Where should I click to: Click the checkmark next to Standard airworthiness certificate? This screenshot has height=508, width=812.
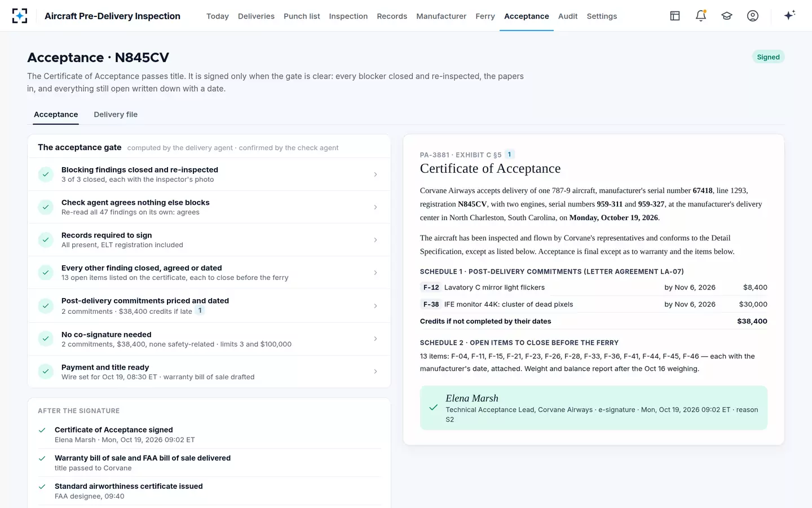[x=42, y=487]
